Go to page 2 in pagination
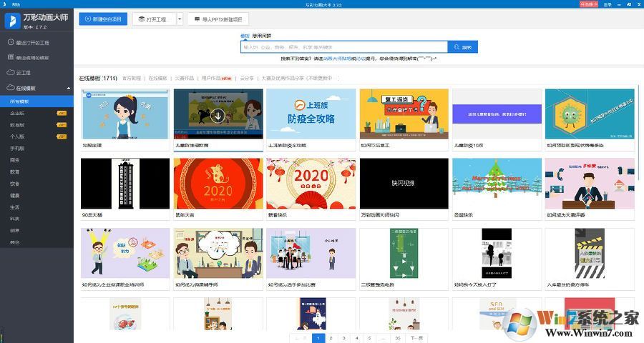This screenshot has height=343, width=644. [331, 337]
